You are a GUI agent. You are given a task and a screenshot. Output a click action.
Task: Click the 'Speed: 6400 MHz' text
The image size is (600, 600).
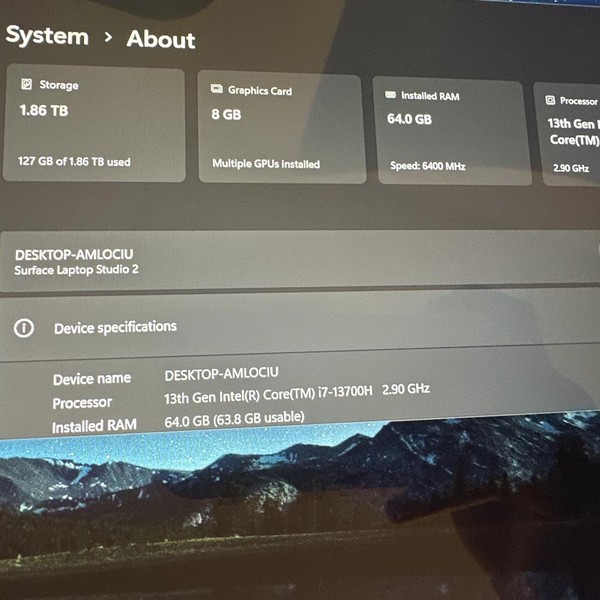[427, 166]
